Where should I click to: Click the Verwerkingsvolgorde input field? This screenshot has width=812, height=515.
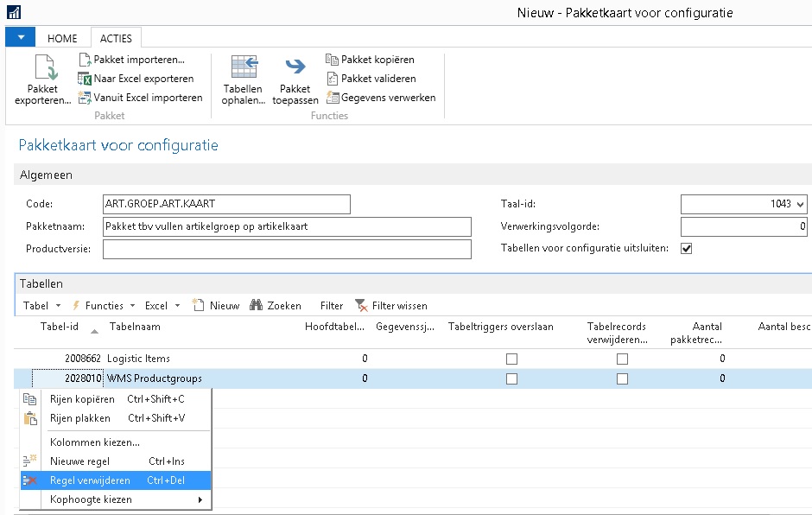[744, 226]
